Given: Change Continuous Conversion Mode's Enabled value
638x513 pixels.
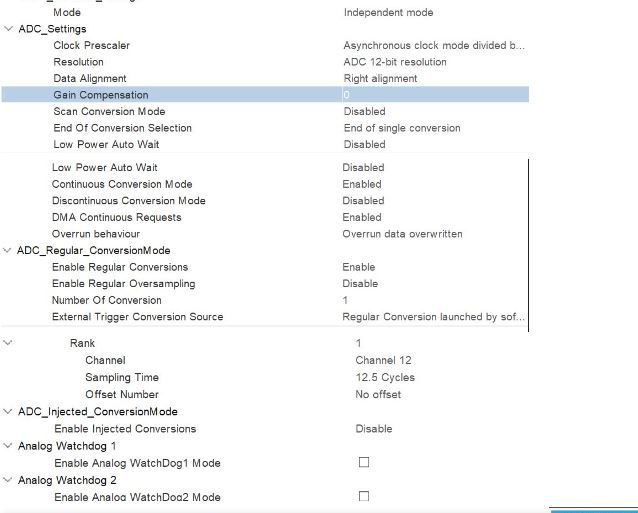Looking at the screenshot, I should click(362, 184).
